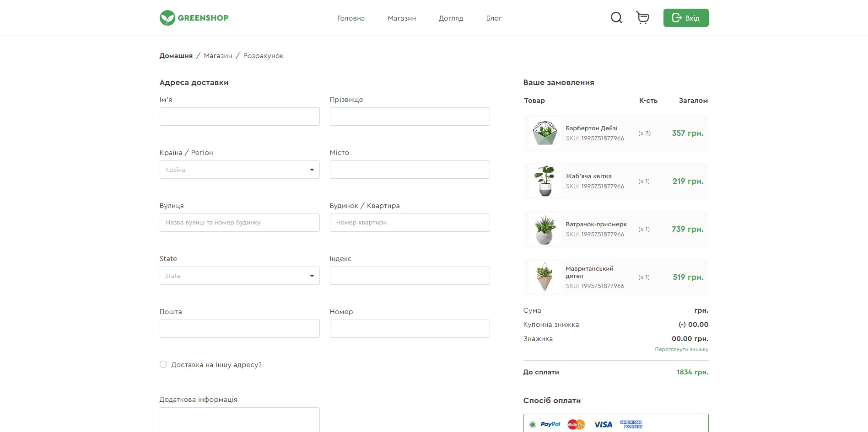
Task: Click the Магазин breadcrumb link
Action: tap(218, 56)
